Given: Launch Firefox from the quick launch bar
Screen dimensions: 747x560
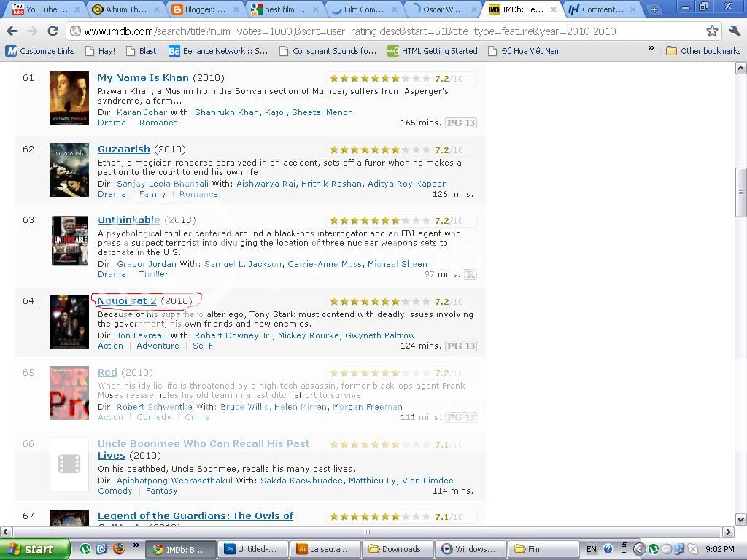Looking at the screenshot, I should [118, 549].
